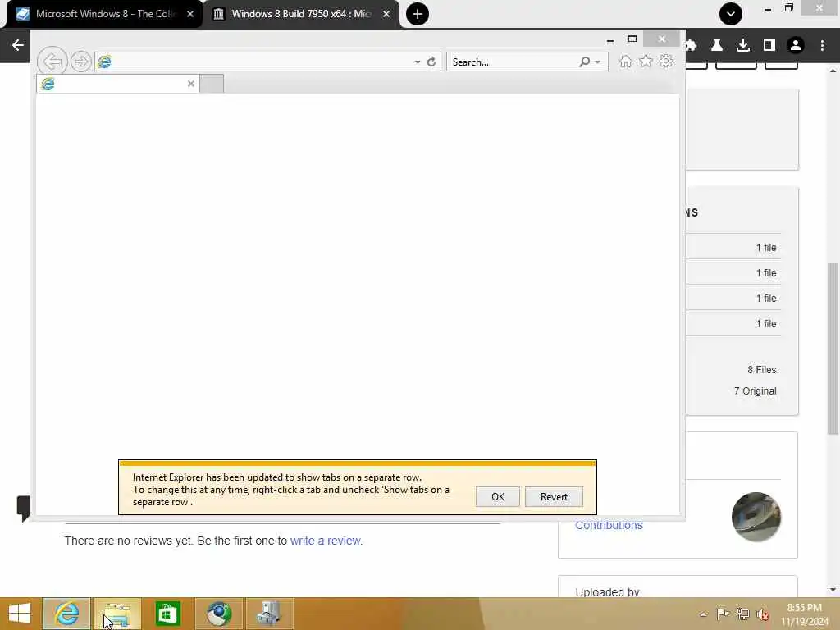
Task: Click OK on the tabs notification
Action: point(498,496)
